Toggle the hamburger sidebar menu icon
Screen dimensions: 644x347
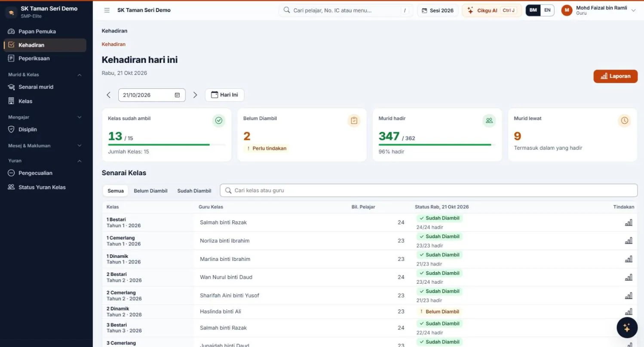point(107,10)
